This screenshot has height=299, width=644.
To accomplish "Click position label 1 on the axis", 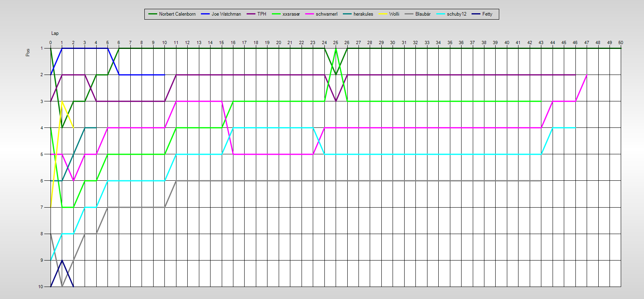I will 42,48.
